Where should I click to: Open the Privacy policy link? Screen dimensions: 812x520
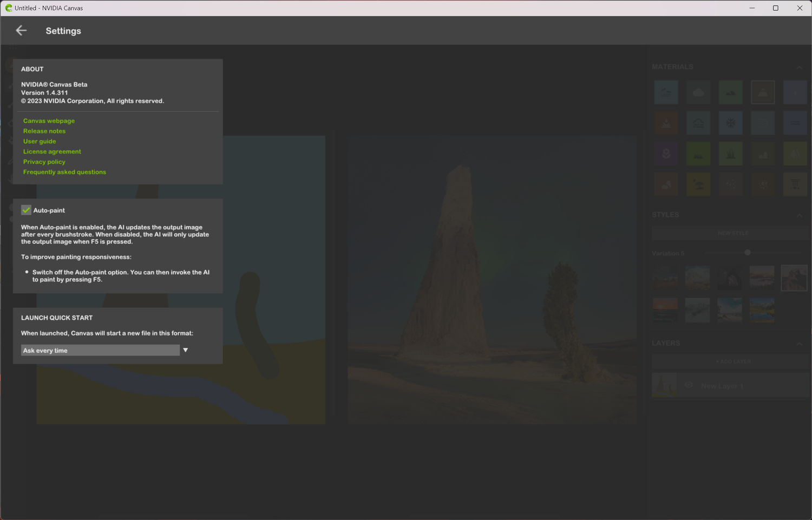click(x=44, y=162)
